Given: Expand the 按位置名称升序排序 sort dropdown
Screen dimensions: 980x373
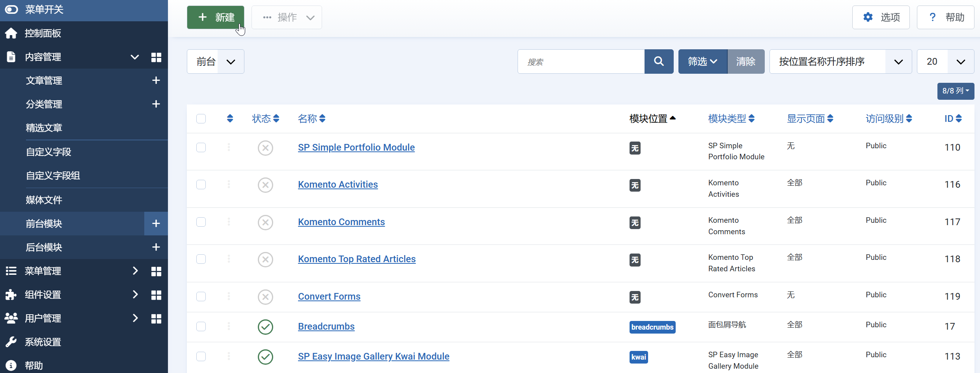Looking at the screenshot, I should pos(840,62).
